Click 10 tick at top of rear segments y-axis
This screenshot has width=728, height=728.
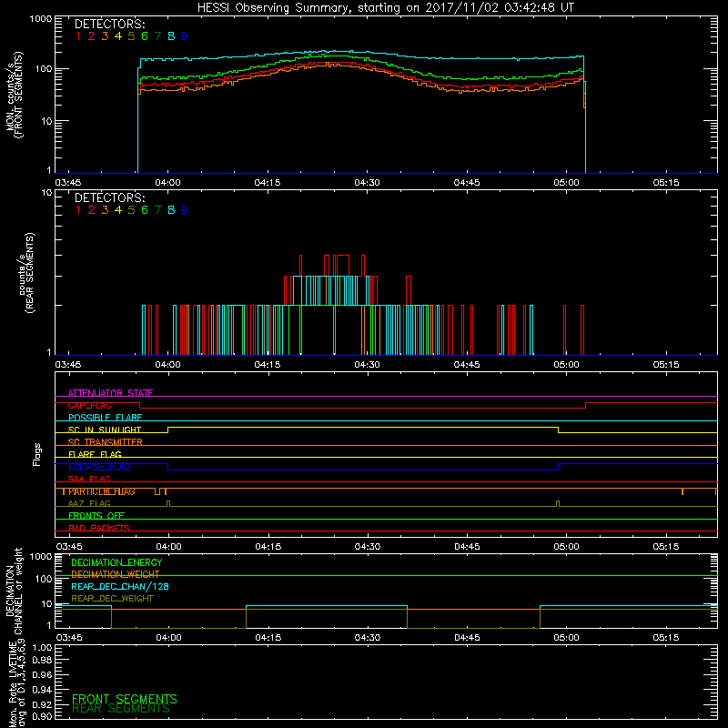tap(46, 192)
